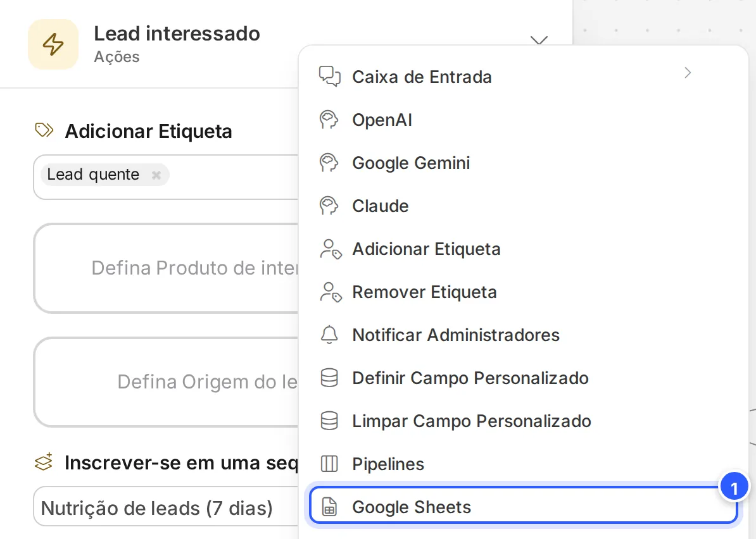Click the Lead interessado title
Screen dimensions: 756x539
(177, 34)
